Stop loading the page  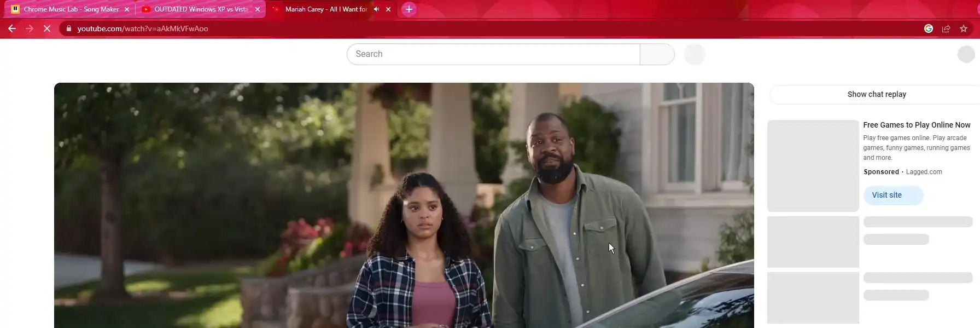pyautogui.click(x=47, y=28)
